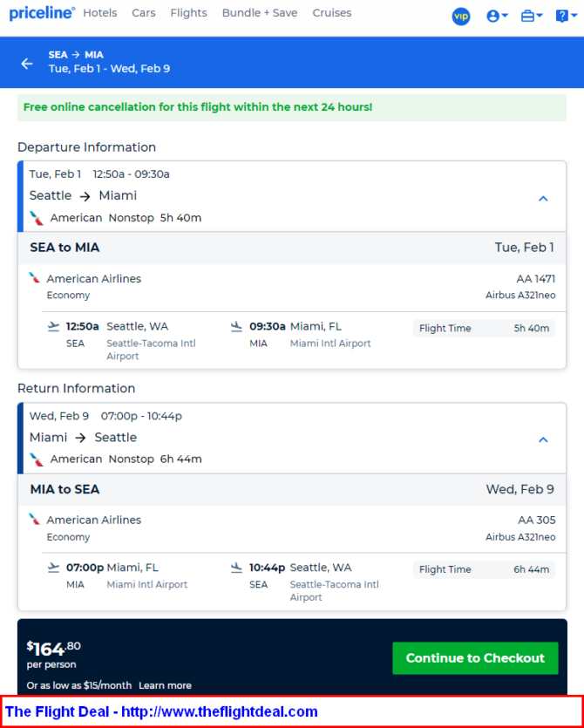Visit theflightdeal.com link in footer

(219, 711)
